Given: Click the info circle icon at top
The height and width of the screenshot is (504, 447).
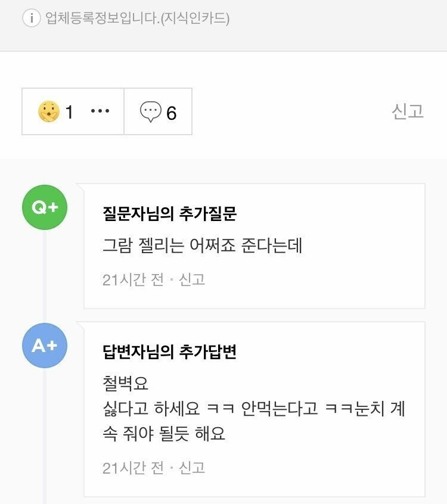Looking at the screenshot, I should [x=32, y=18].
